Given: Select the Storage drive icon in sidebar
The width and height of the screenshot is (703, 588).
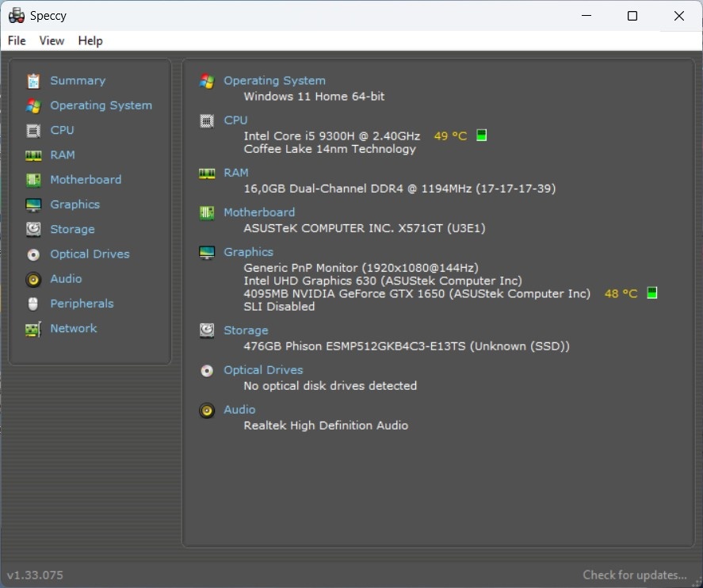Looking at the screenshot, I should (x=33, y=229).
